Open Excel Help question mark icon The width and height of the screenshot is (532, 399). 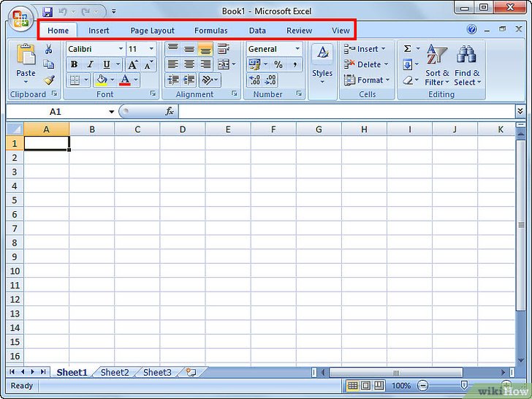click(471, 29)
